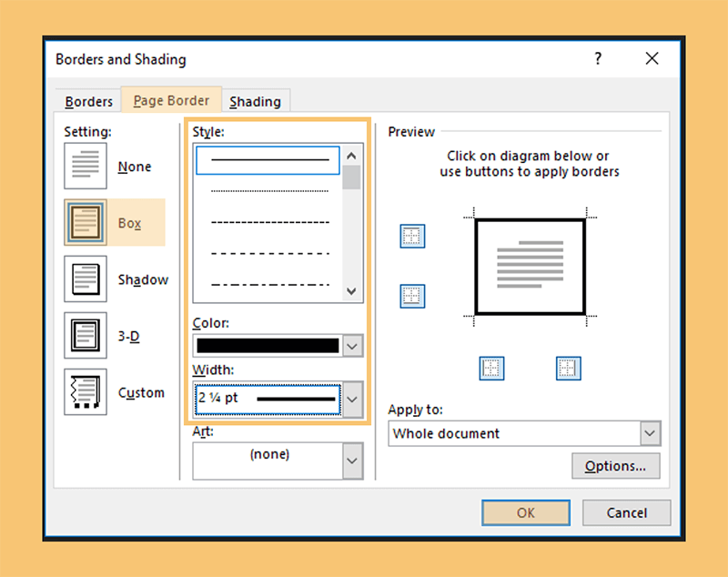Select the Custom border setting icon
The image size is (728, 577).
(86, 391)
